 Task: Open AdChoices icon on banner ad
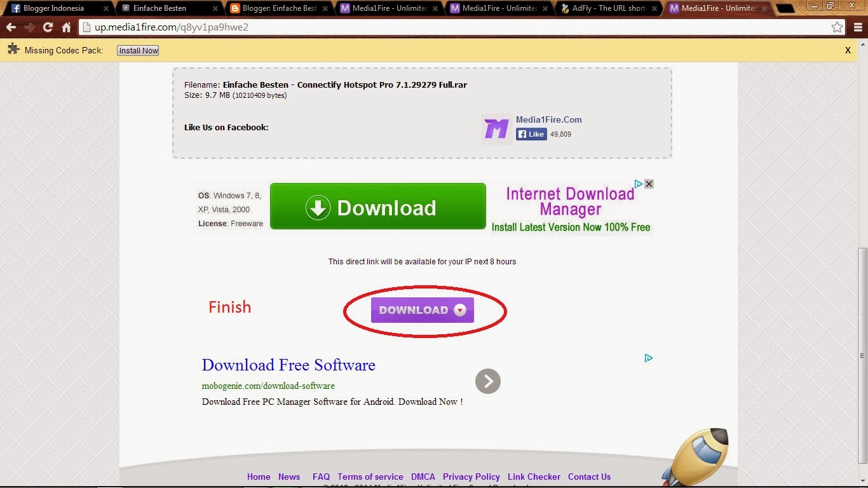(639, 184)
